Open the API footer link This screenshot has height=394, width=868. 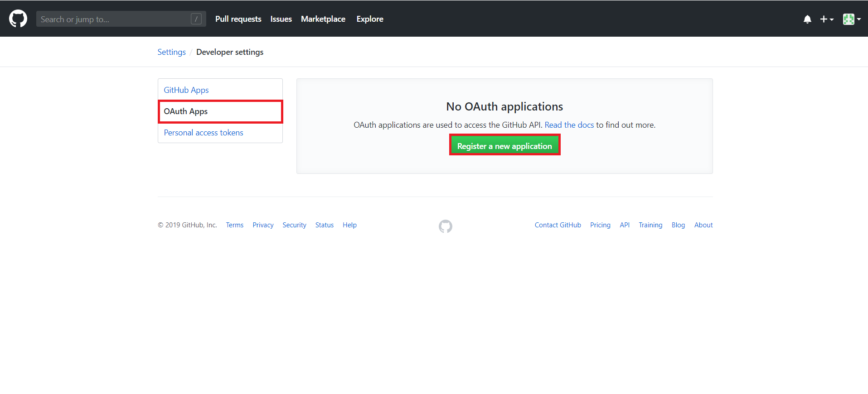click(625, 225)
